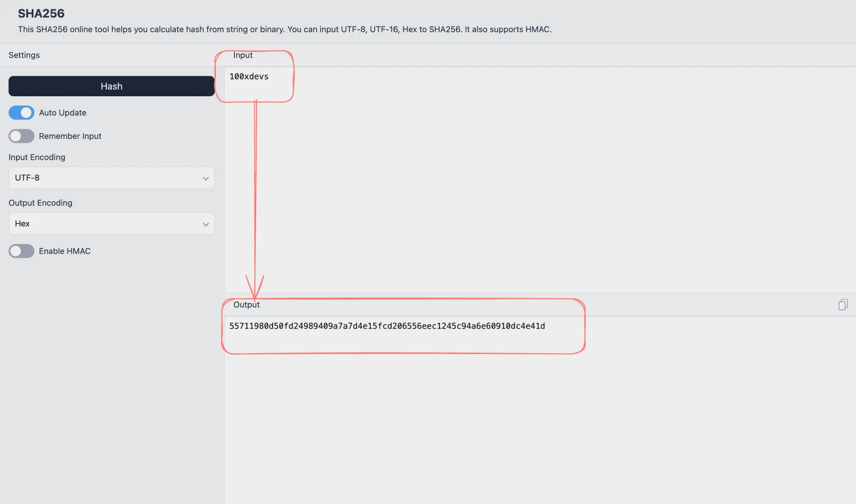856x504 pixels.
Task: Click the Enable HMAC text label
Action: point(65,251)
